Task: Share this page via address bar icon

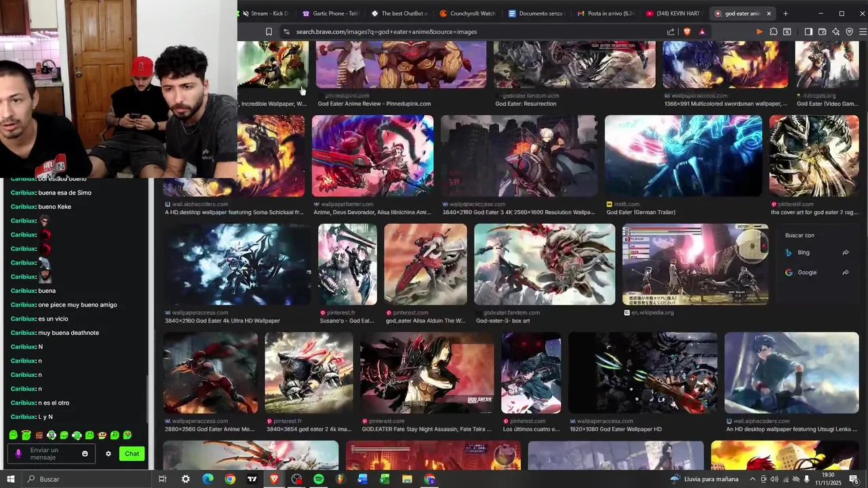Action: [x=671, y=32]
